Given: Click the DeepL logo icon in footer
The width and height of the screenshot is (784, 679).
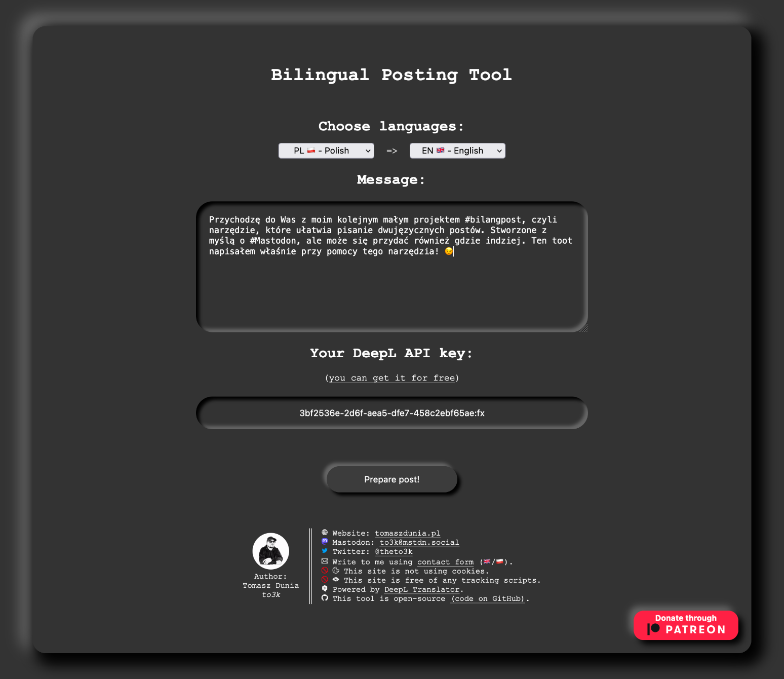Looking at the screenshot, I should pos(325,589).
